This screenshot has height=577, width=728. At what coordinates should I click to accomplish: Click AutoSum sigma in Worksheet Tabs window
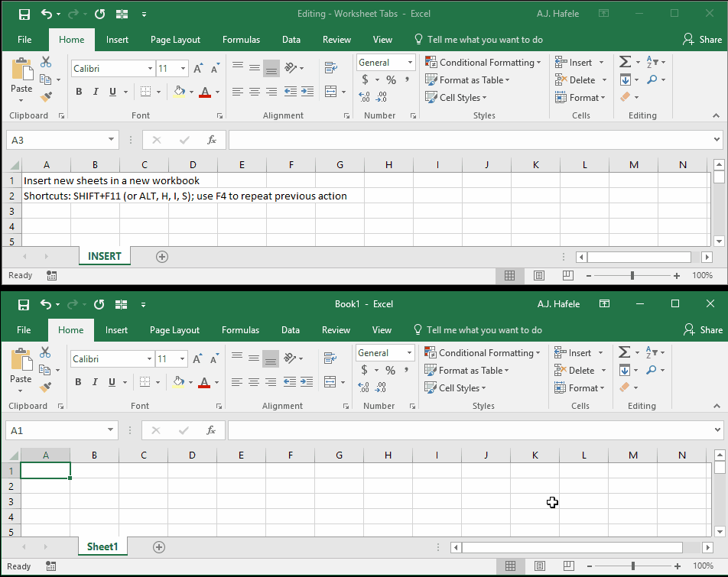[625, 62]
